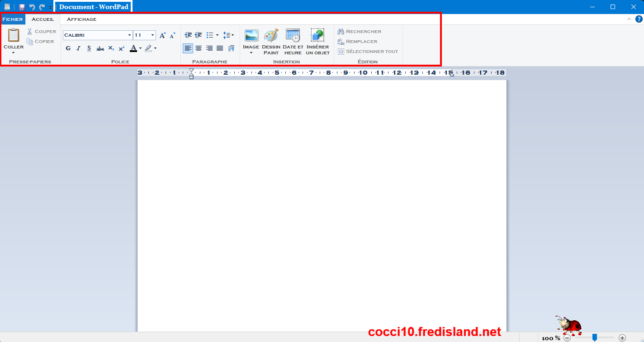This screenshot has height=342, width=644.
Task: Open the paragraph settings dialog icon
Action: coord(231,48)
